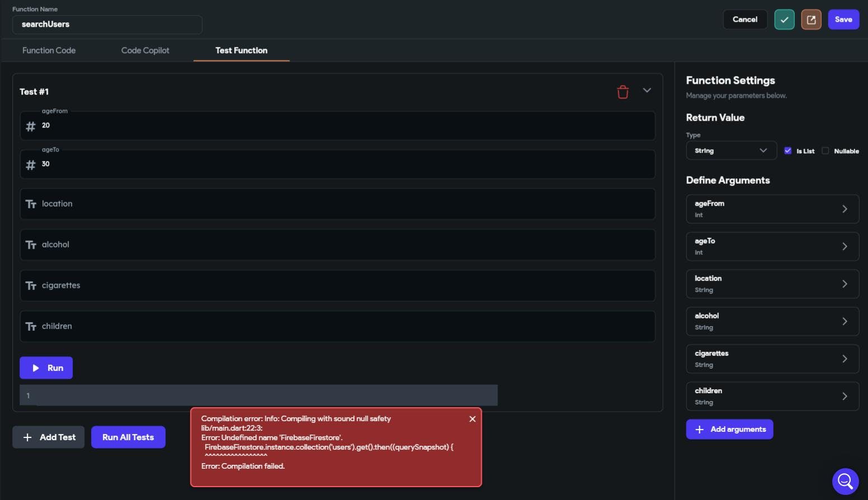Switch to the Function Code tab
This screenshot has width=868, height=500.
tap(49, 50)
